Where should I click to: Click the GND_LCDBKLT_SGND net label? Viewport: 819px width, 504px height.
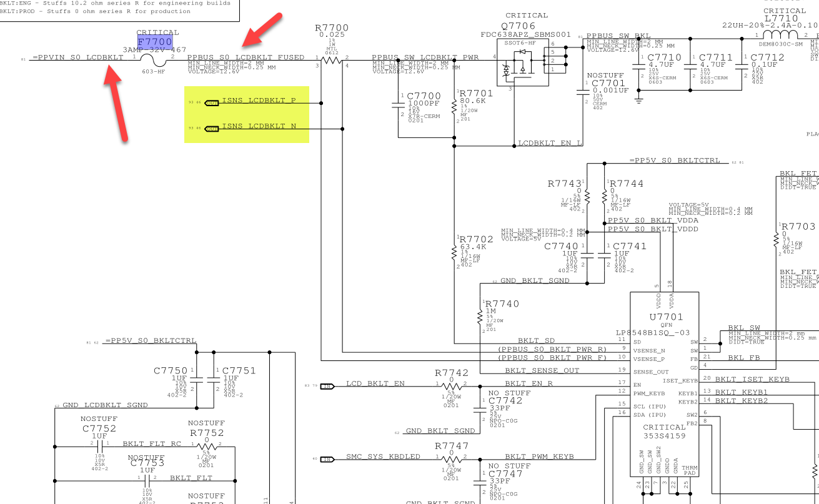point(105,405)
